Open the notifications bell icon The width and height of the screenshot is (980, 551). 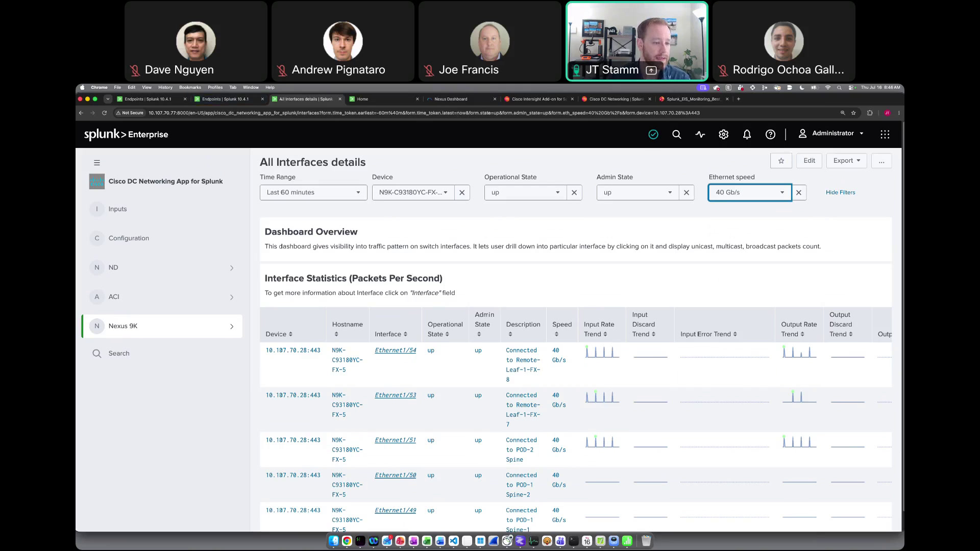747,135
